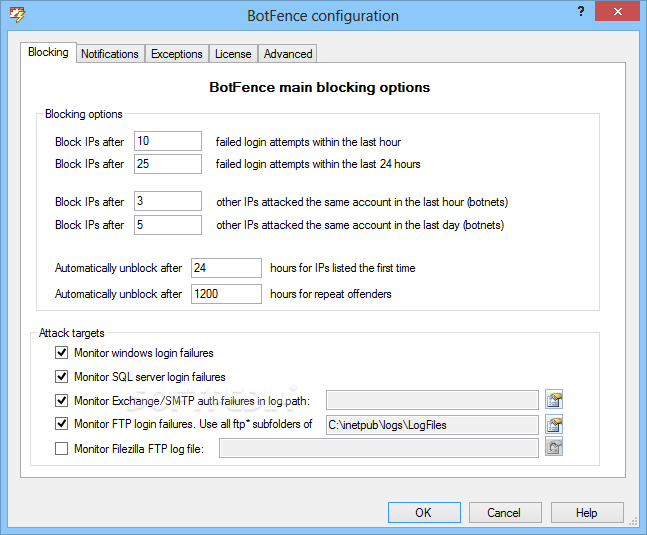Toggle Monitor FTP login failures checkbox
Screen dimensions: 647x535
coord(61,424)
